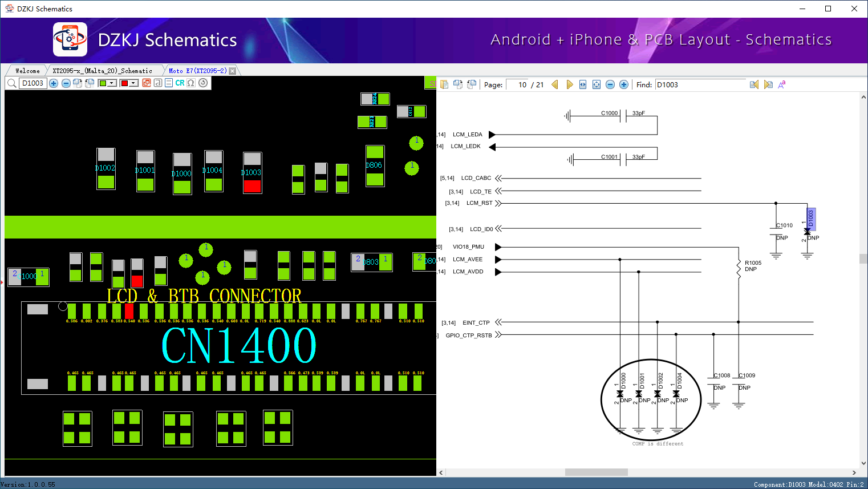
Task: Click the Find text field
Action: tap(701, 84)
